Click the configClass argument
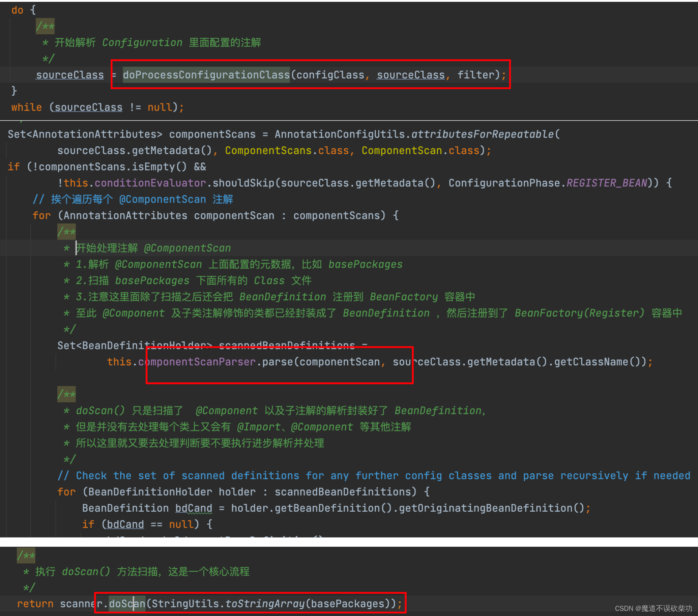Screen dimensions: 698x616 pyautogui.click(x=330, y=75)
